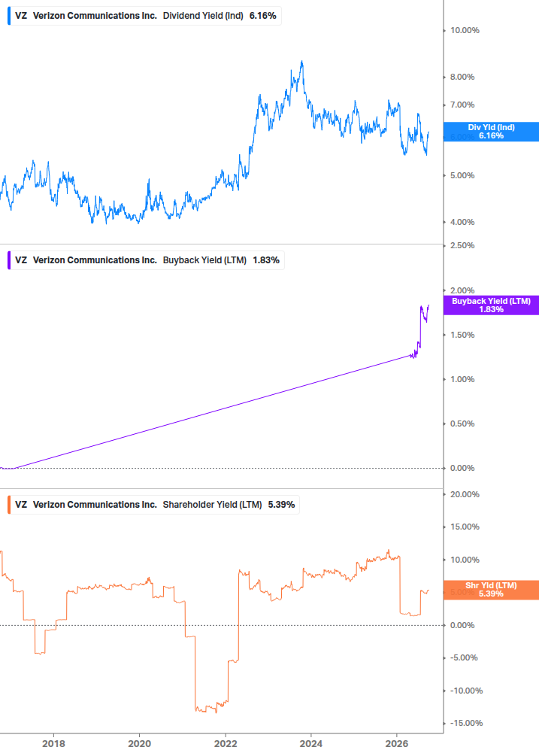Click the 2018 label on the time axis

pos(53,743)
